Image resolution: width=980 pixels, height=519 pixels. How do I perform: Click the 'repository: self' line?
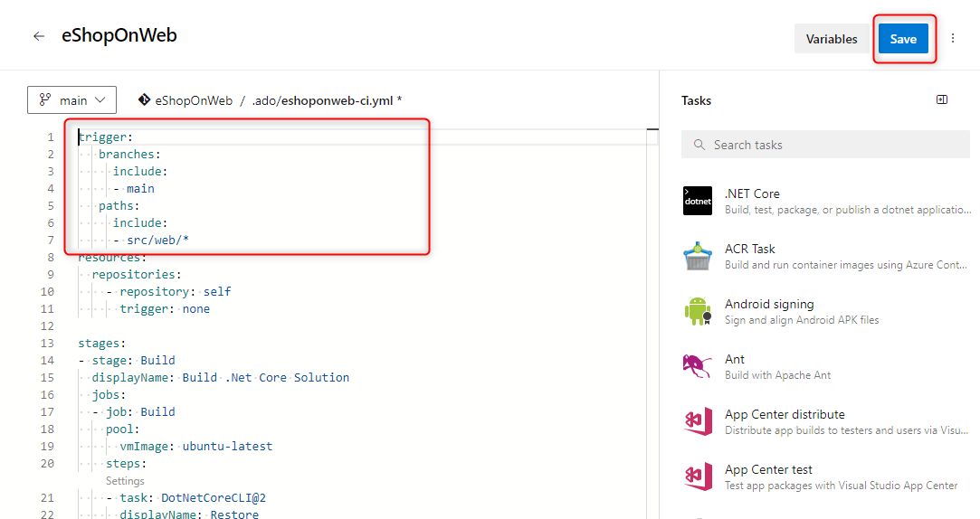(x=168, y=292)
